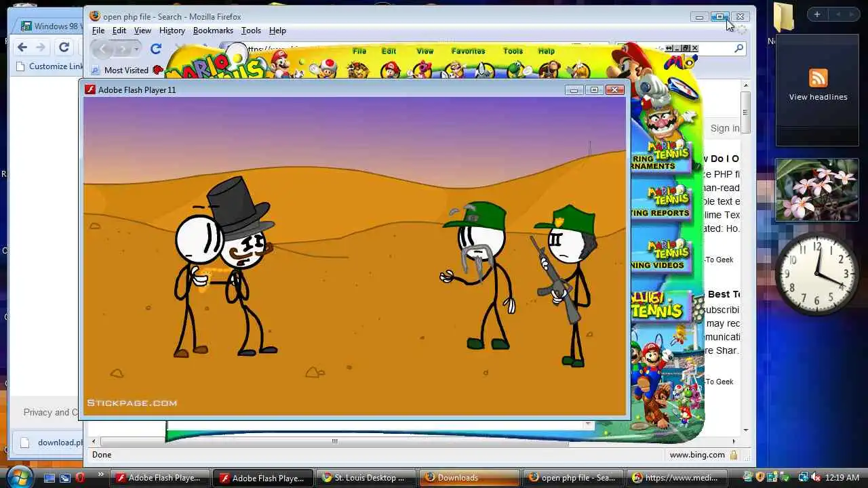Image resolution: width=868 pixels, height=488 pixels.
Task: Click the scroll up arrow in Firefox
Action: pyautogui.click(x=745, y=86)
